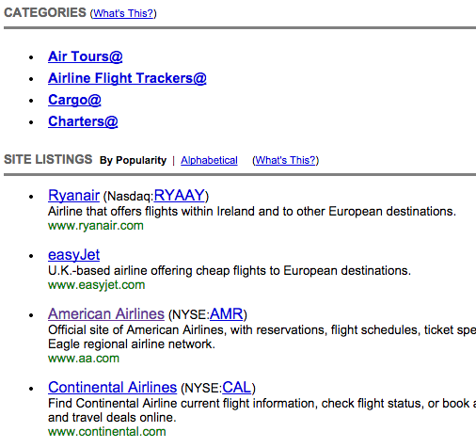Open the Ryanair site listing

[x=73, y=196]
